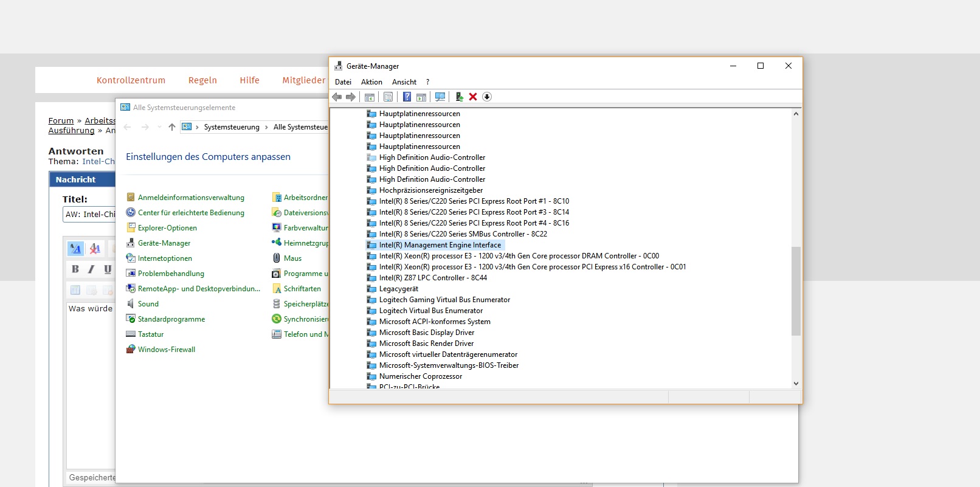Click Back arrow in Geräte-Manager toolbar

337,97
